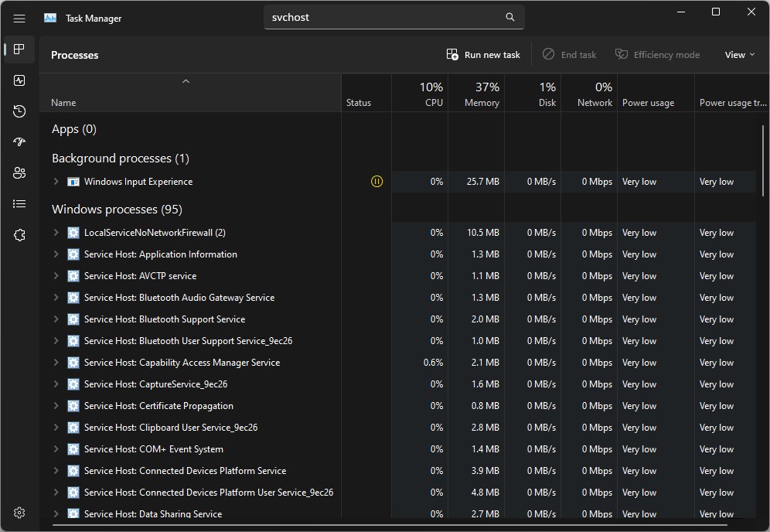Open Startup apps in sidebar
Image resolution: width=770 pixels, height=532 pixels.
[x=19, y=142]
